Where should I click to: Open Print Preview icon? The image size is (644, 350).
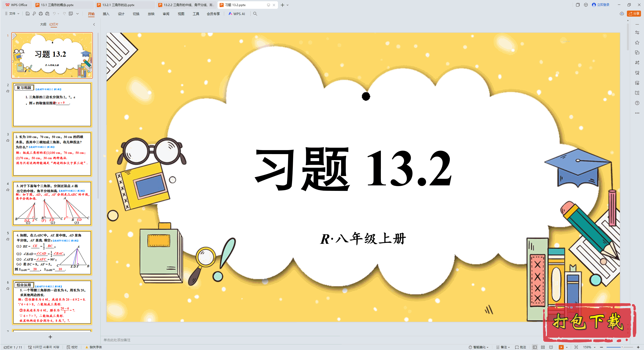[47, 14]
